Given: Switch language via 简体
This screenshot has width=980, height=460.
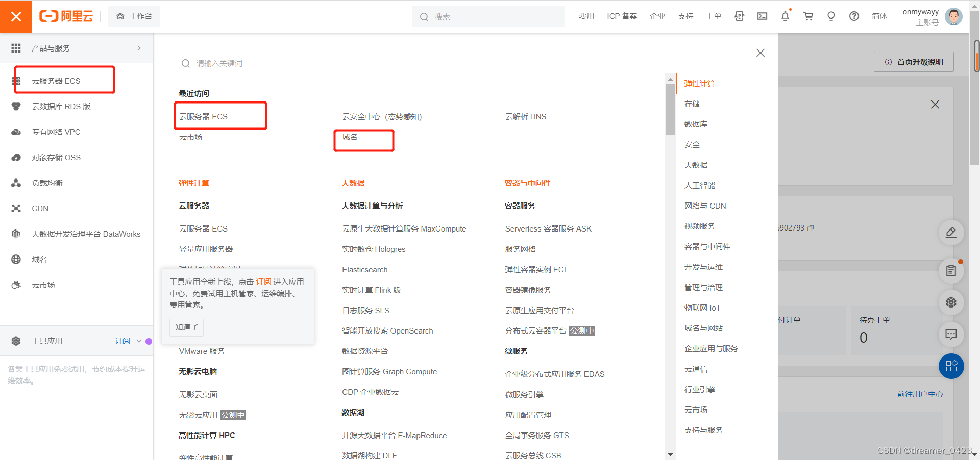Looking at the screenshot, I should (x=879, y=16).
